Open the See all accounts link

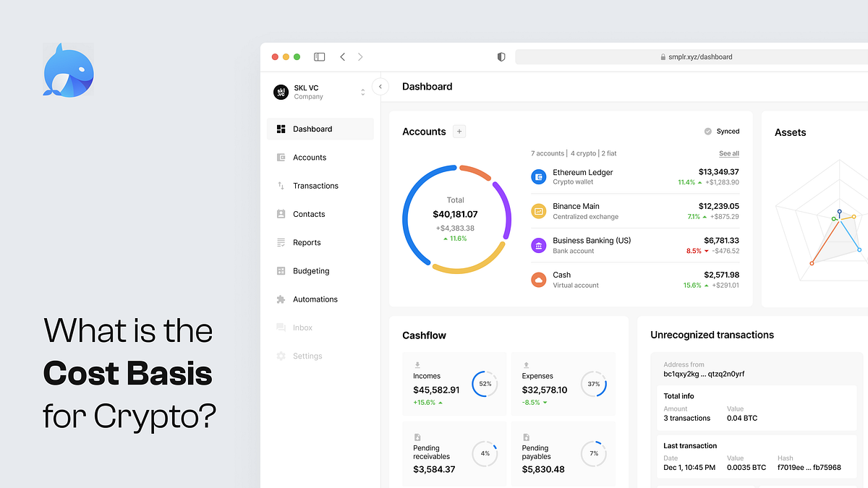point(728,153)
